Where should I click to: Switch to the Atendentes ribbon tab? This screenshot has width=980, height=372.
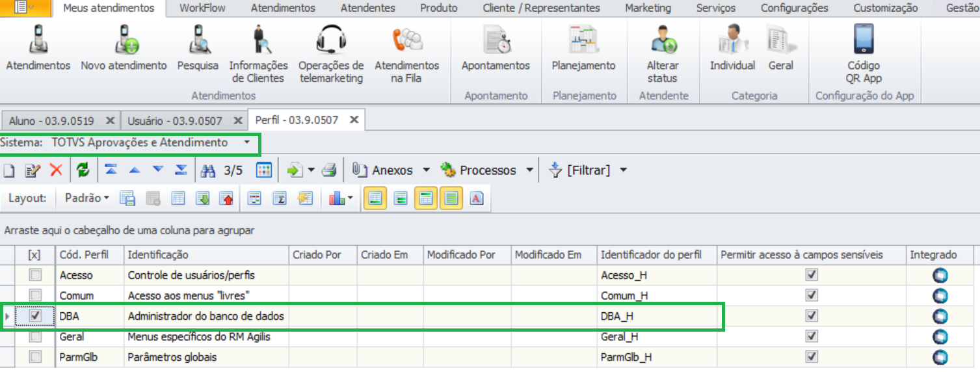click(x=367, y=8)
